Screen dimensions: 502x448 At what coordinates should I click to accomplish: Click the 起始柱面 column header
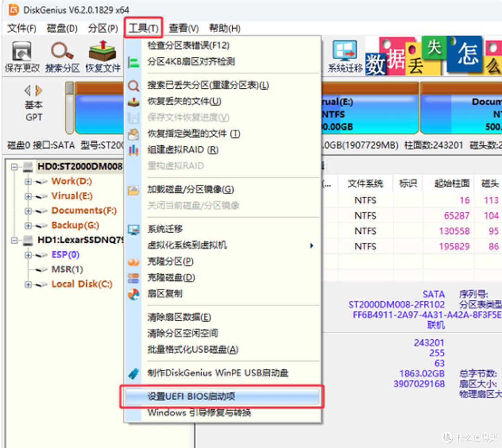pos(452,184)
